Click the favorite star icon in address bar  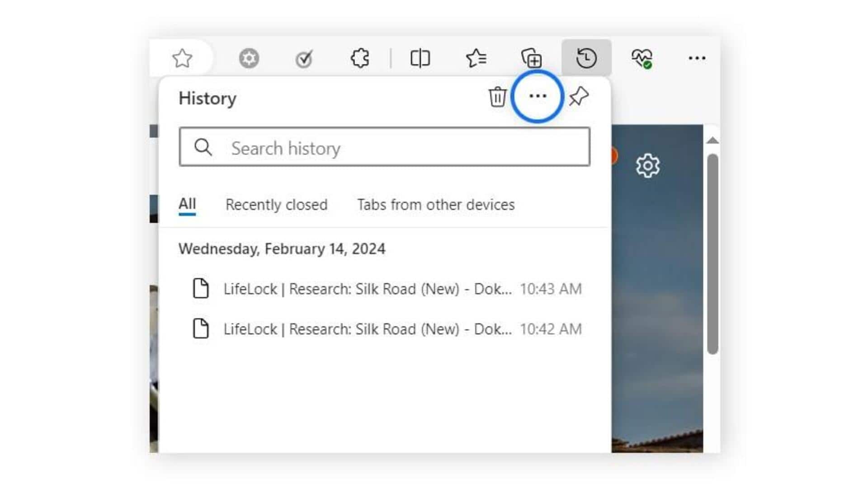tap(182, 58)
